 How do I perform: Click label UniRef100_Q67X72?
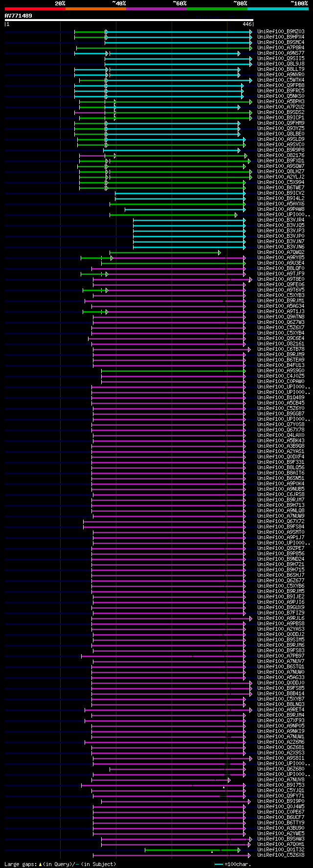(x=281, y=522)
